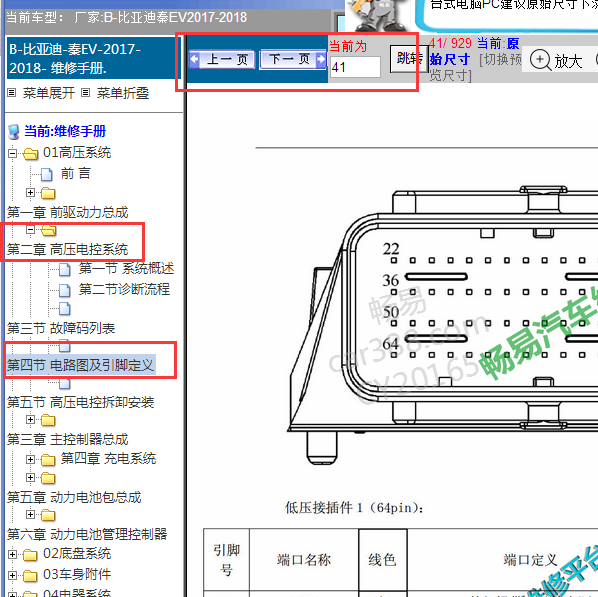Click the 低压接插件 1 (64pin) caption
The height and width of the screenshot is (597, 598).
[354, 508]
